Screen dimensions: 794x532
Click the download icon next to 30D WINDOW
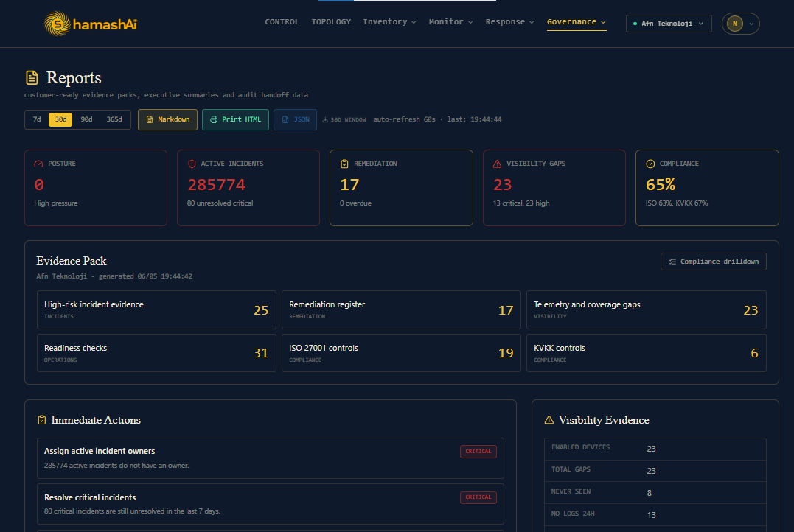click(325, 119)
